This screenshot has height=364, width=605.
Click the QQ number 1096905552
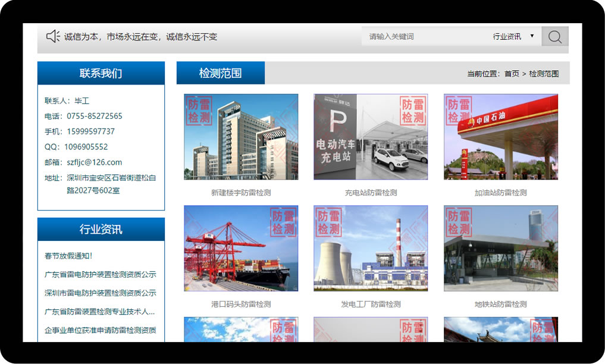86,147
